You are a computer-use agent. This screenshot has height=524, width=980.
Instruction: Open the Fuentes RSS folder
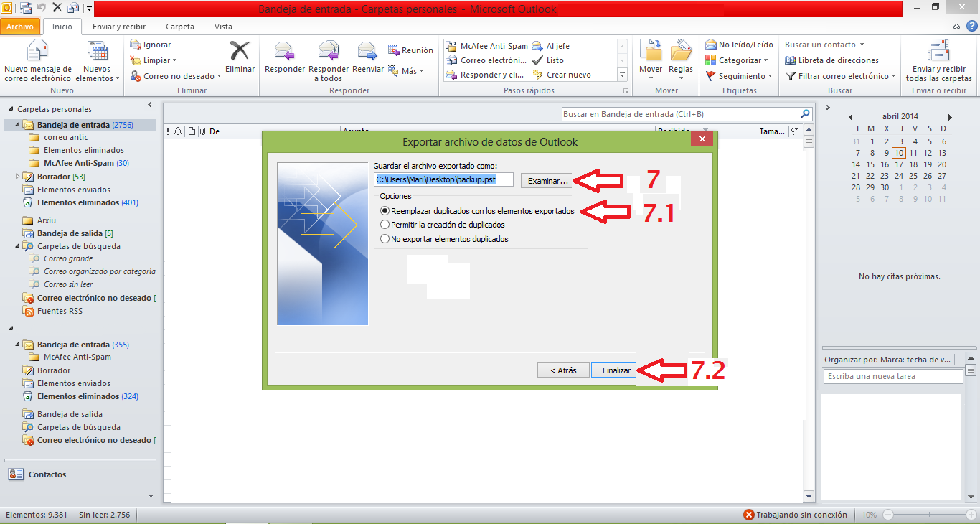pos(52,311)
